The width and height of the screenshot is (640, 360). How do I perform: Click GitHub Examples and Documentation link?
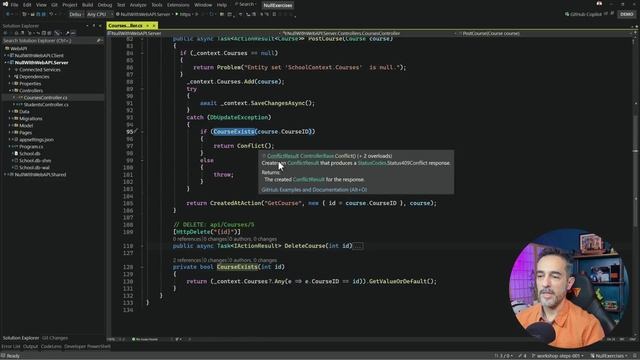(314, 190)
